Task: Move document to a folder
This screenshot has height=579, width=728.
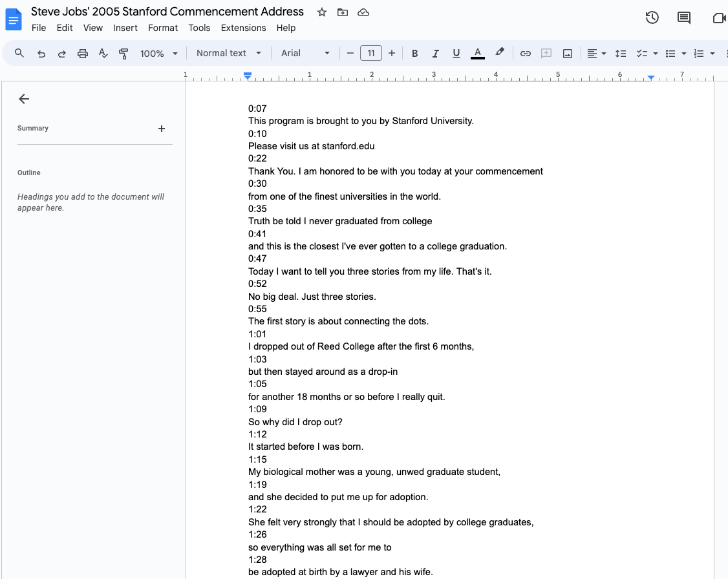Action: pyautogui.click(x=343, y=12)
